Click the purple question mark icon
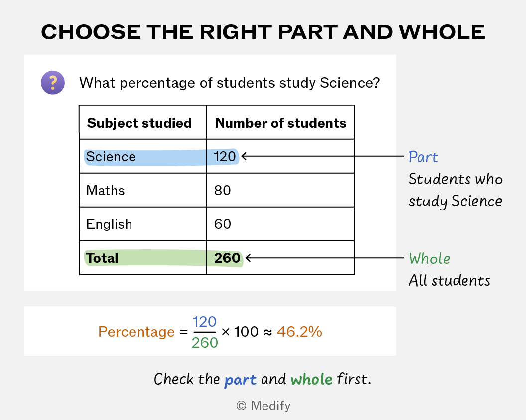 [x=53, y=83]
